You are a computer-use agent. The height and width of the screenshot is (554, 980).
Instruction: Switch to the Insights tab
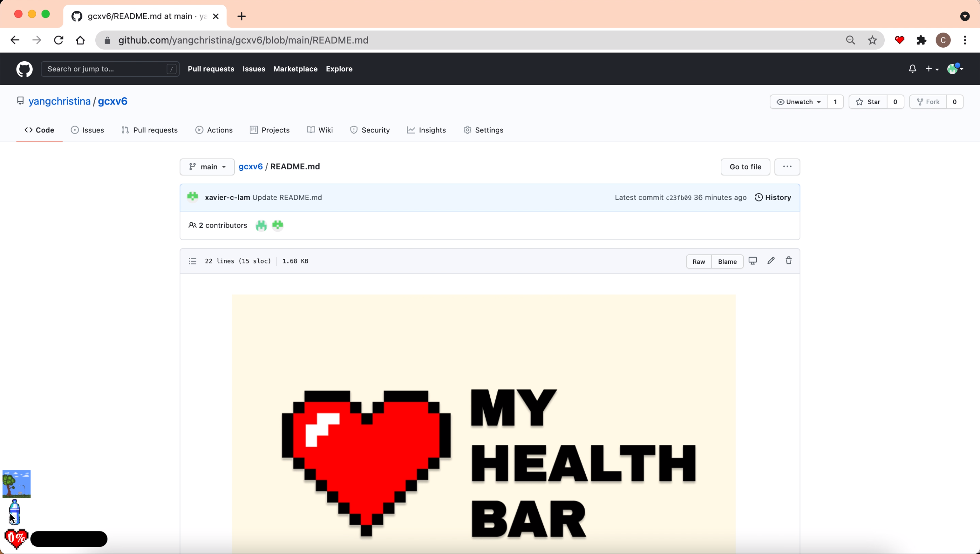click(x=426, y=130)
